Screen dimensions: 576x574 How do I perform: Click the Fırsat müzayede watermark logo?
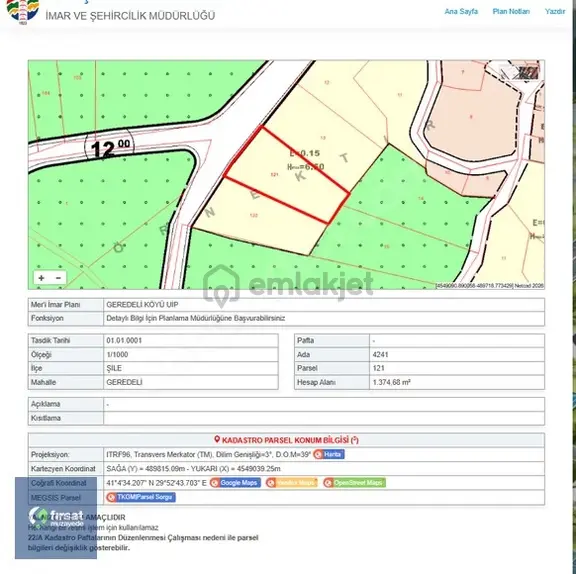pos(56,517)
